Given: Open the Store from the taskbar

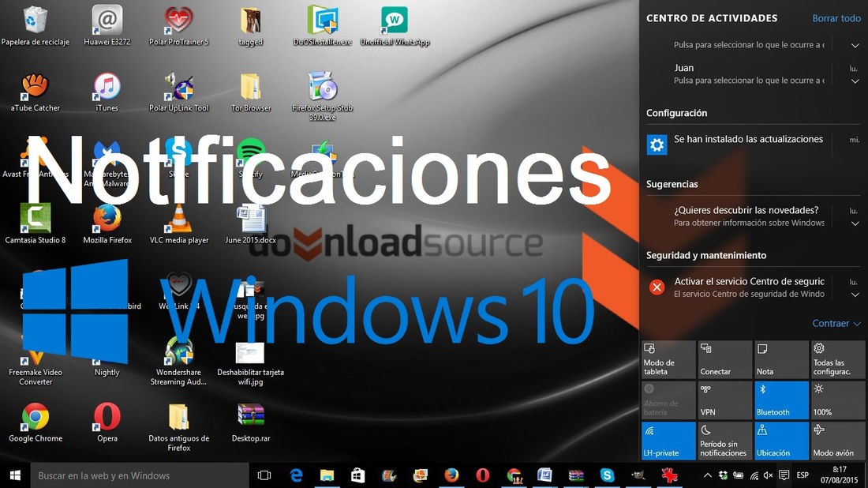Looking at the screenshot, I should (358, 475).
